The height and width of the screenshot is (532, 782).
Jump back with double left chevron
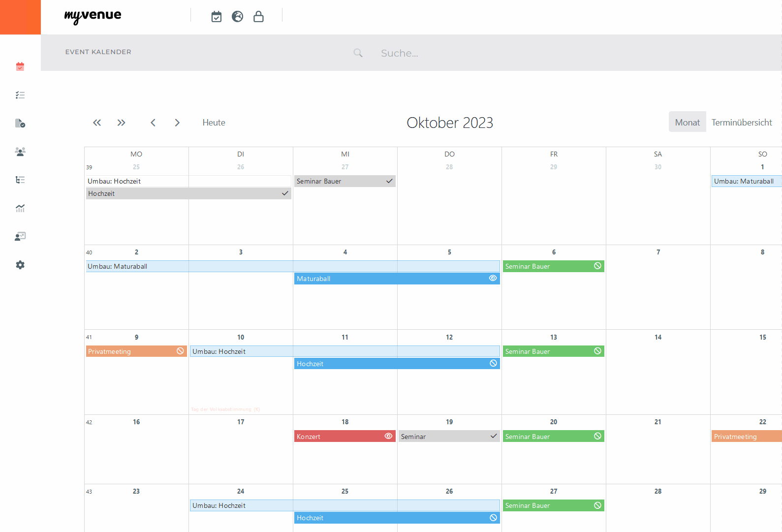coord(97,123)
